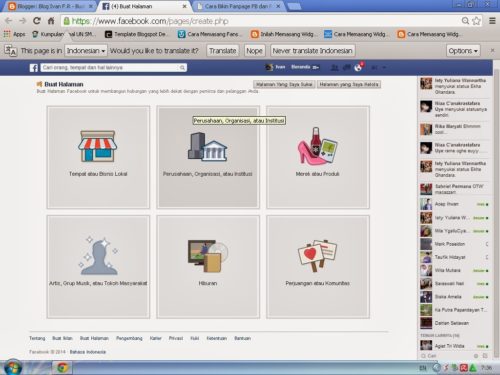This screenshot has height=375, width=500.
Task: Reload the page with the refresh icon
Action: click(37, 21)
